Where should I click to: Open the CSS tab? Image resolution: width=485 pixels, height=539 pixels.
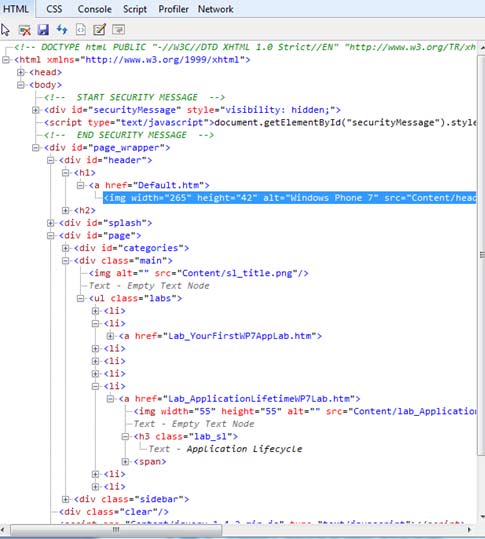[x=54, y=9]
